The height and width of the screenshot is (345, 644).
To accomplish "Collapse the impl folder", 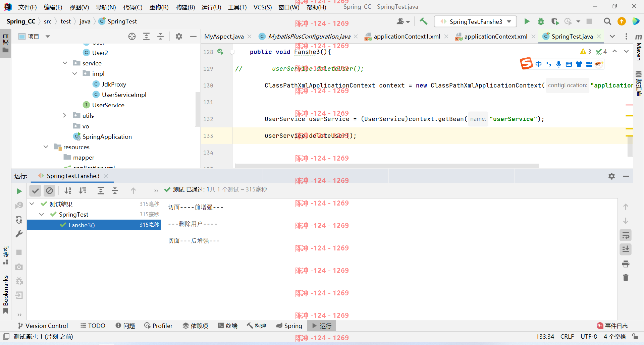I will pyautogui.click(x=75, y=73).
